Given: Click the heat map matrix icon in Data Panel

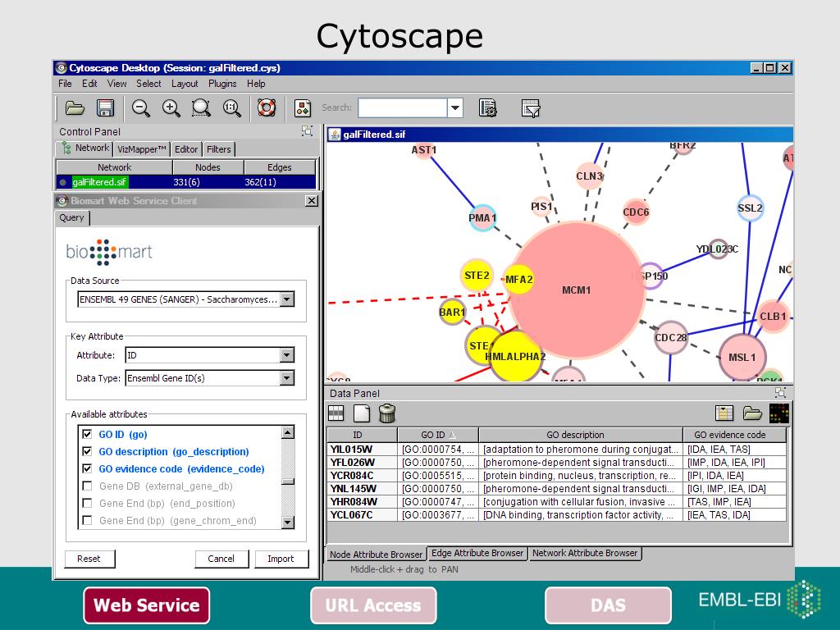Looking at the screenshot, I should click(779, 413).
